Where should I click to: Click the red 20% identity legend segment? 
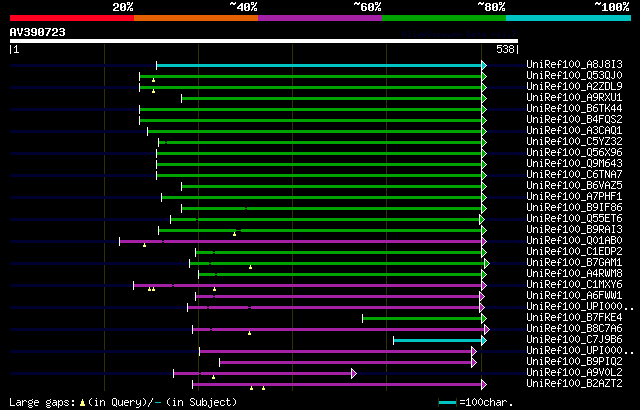(x=72, y=18)
